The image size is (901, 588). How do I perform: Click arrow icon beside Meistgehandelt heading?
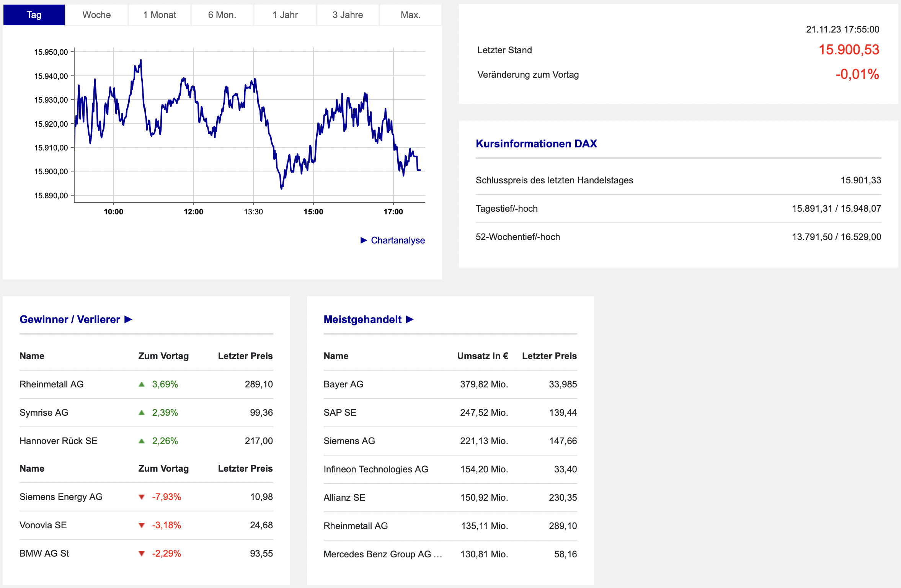[410, 319]
